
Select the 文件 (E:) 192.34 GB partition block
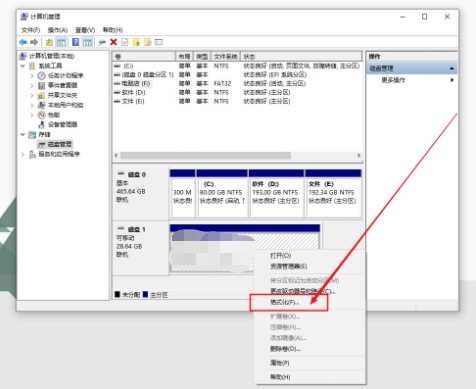coord(333,194)
